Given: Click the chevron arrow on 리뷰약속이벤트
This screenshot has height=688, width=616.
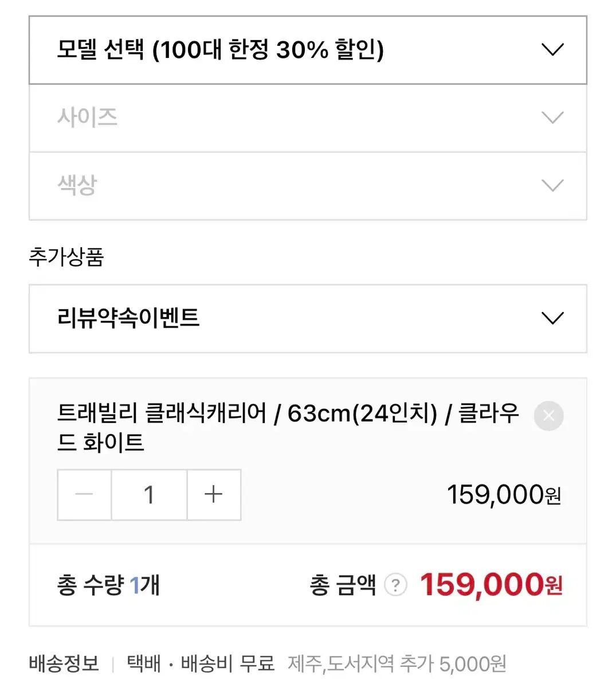Looking at the screenshot, I should click(x=552, y=318).
